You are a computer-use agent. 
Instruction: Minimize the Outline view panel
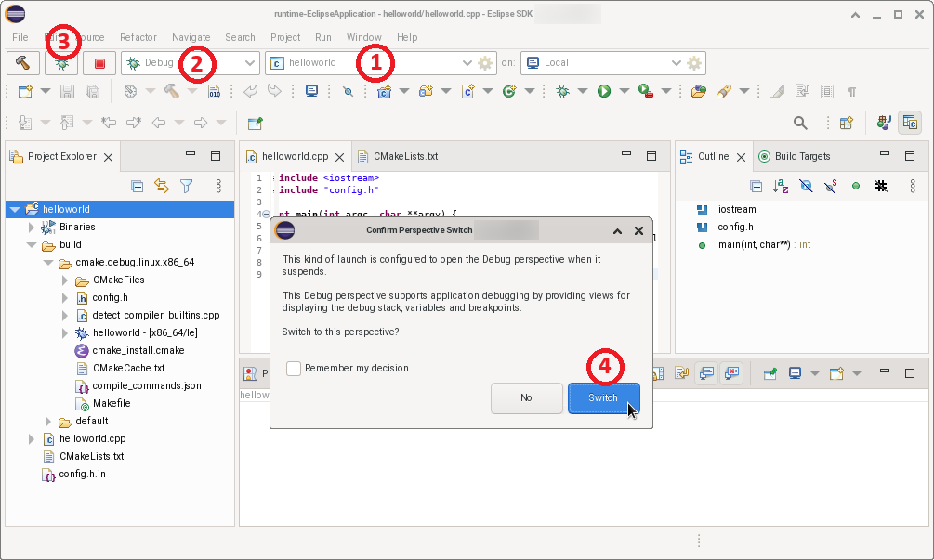click(x=885, y=154)
